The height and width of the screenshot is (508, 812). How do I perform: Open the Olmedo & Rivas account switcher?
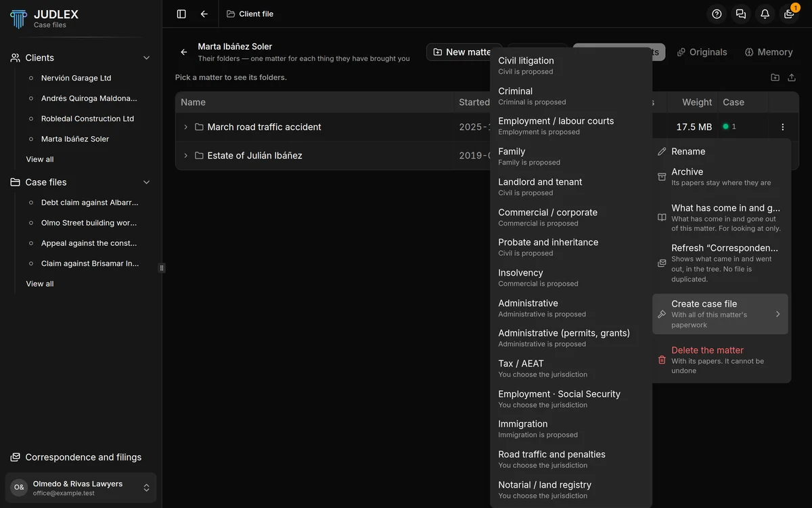pyautogui.click(x=81, y=488)
